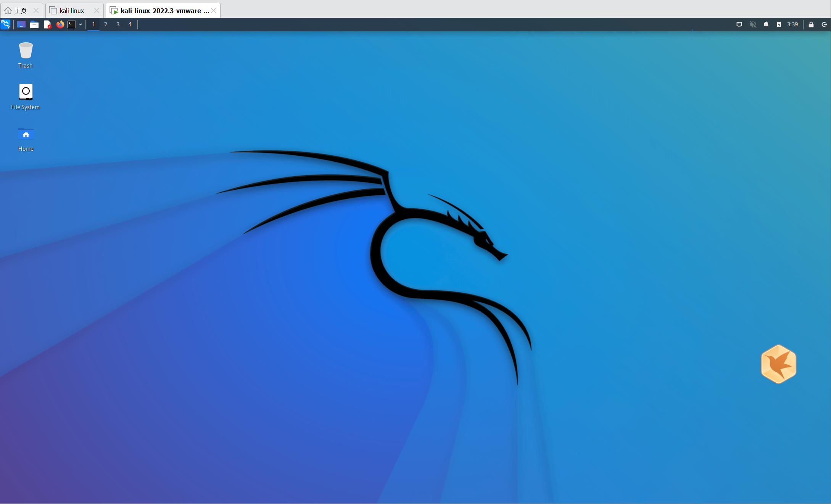831x504 pixels.
Task: Switch to workspace 4
Action: [x=130, y=24]
